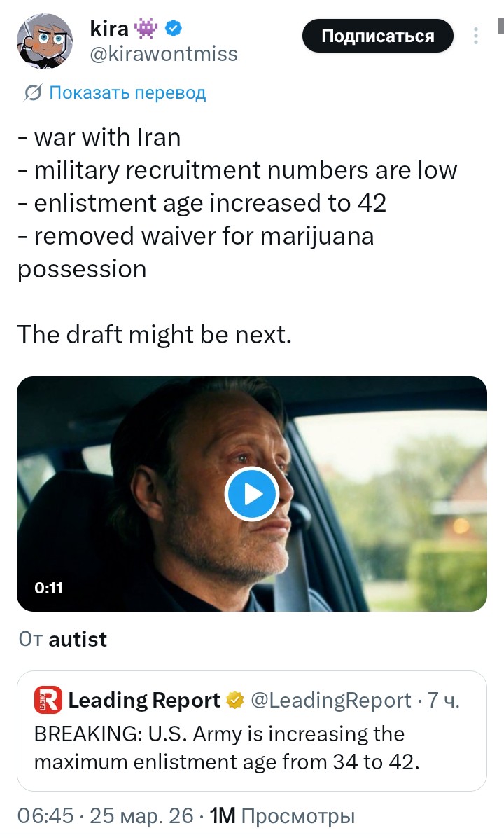The width and height of the screenshot is (504, 840).
Task: Open the 06:45 · 25 мар. 26 timestamp
Action: coord(105,815)
